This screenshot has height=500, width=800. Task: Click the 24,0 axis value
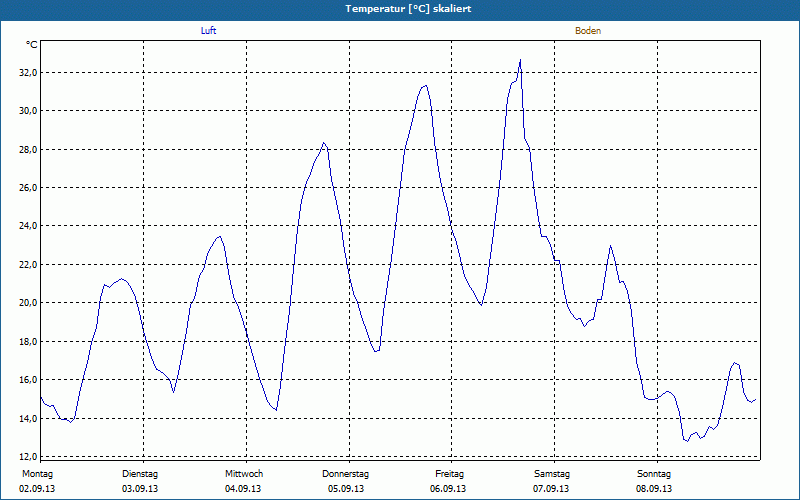28,226
